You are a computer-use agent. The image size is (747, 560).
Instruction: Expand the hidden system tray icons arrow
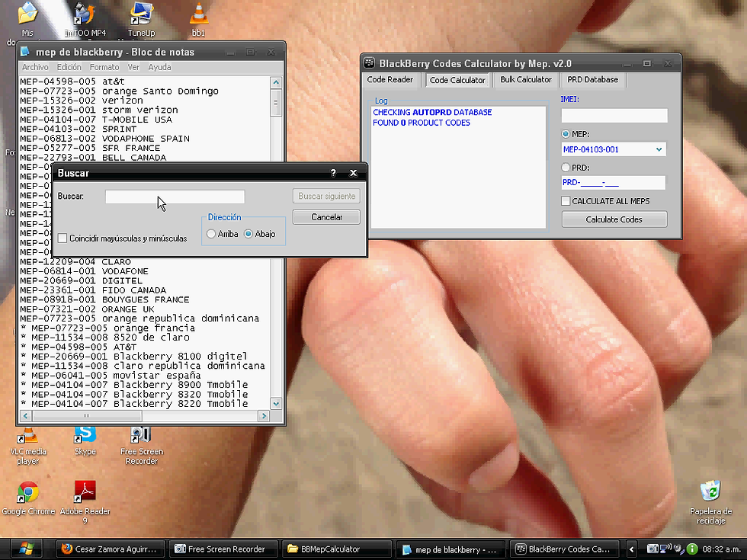point(632,549)
